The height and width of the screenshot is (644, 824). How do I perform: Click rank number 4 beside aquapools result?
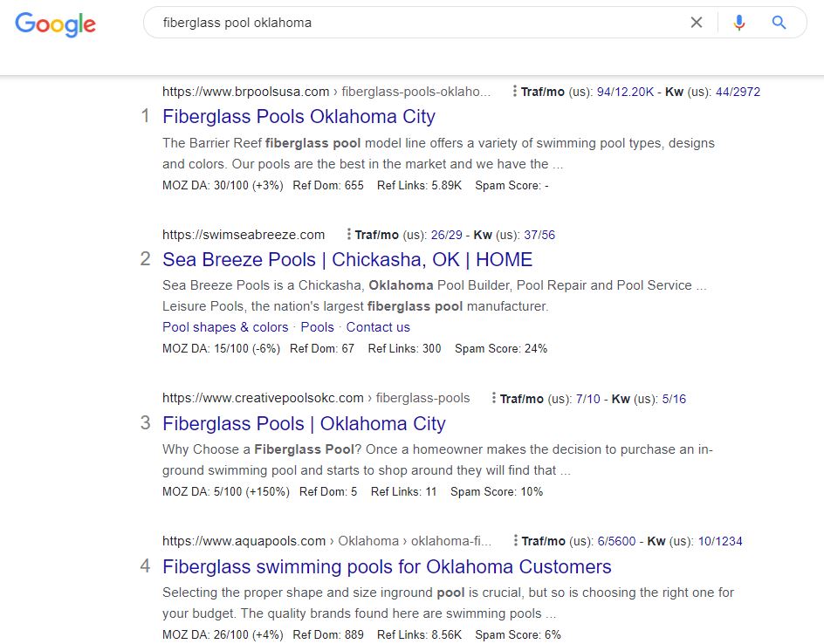(146, 565)
